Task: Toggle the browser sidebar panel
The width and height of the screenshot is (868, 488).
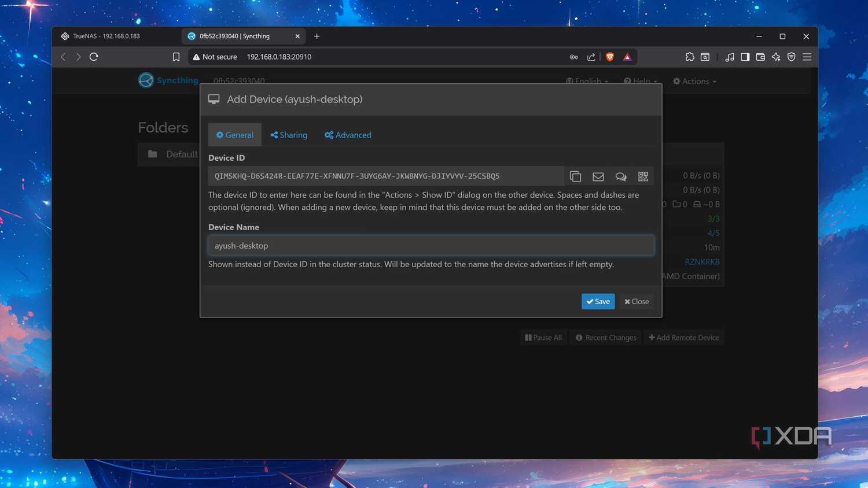Action: click(x=745, y=57)
